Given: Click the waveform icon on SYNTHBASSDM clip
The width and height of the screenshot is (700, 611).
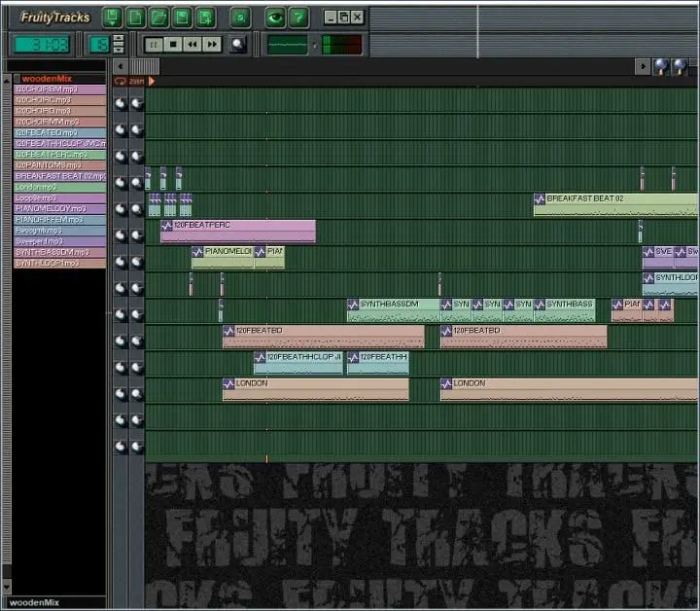Looking at the screenshot, I should 353,305.
